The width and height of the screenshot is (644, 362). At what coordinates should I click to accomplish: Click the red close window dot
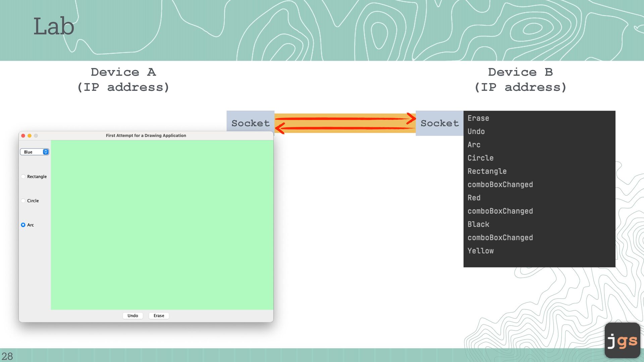click(23, 136)
